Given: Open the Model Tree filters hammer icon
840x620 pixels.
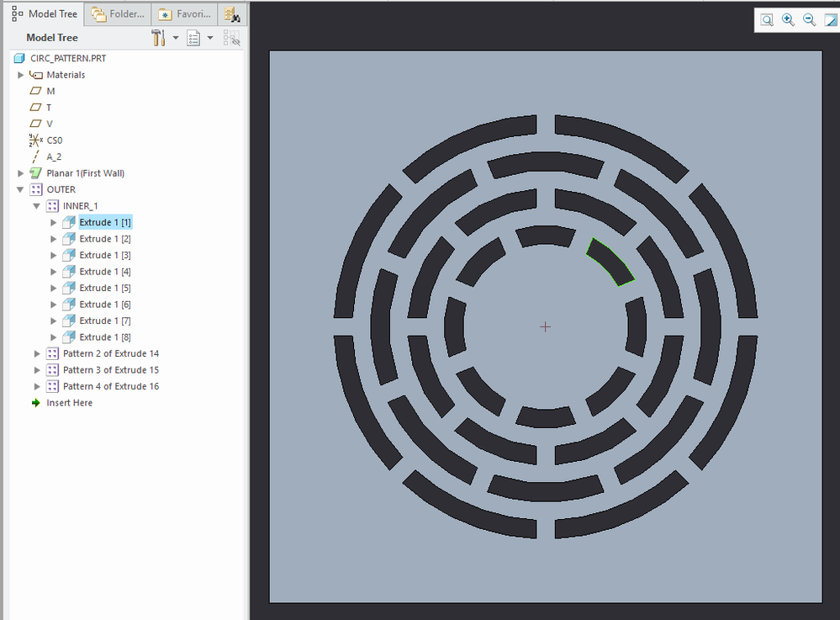Looking at the screenshot, I should pos(156,38).
